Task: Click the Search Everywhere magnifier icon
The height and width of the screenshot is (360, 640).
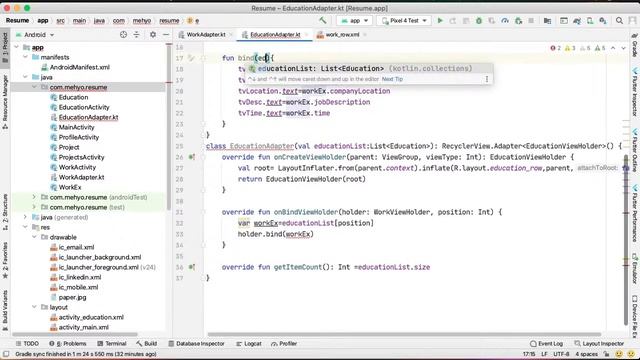Action: 619,20
